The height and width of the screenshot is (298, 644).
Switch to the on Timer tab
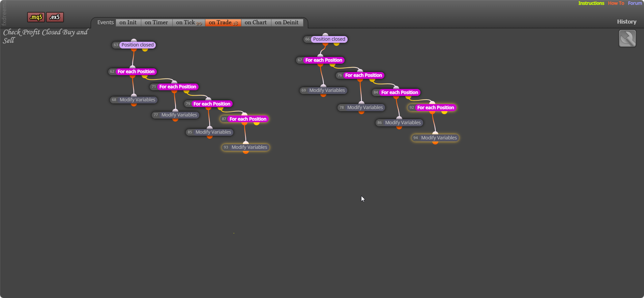coord(156,23)
